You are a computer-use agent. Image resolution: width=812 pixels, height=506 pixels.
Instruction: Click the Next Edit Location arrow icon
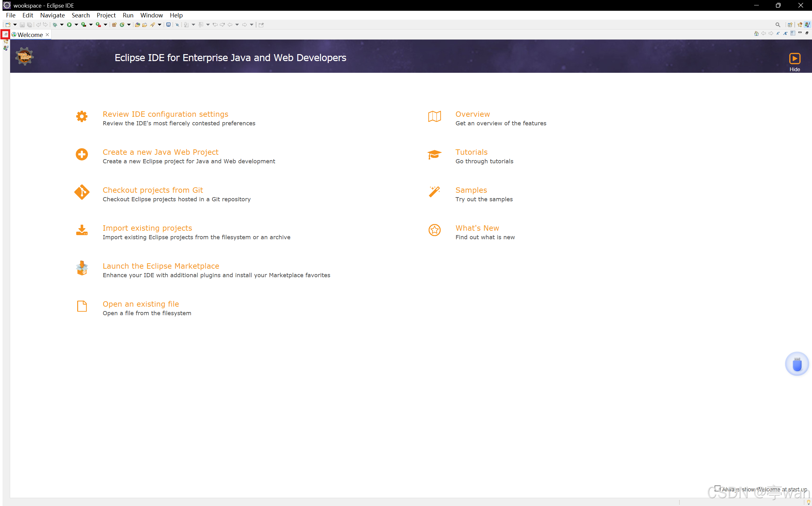(x=222, y=25)
